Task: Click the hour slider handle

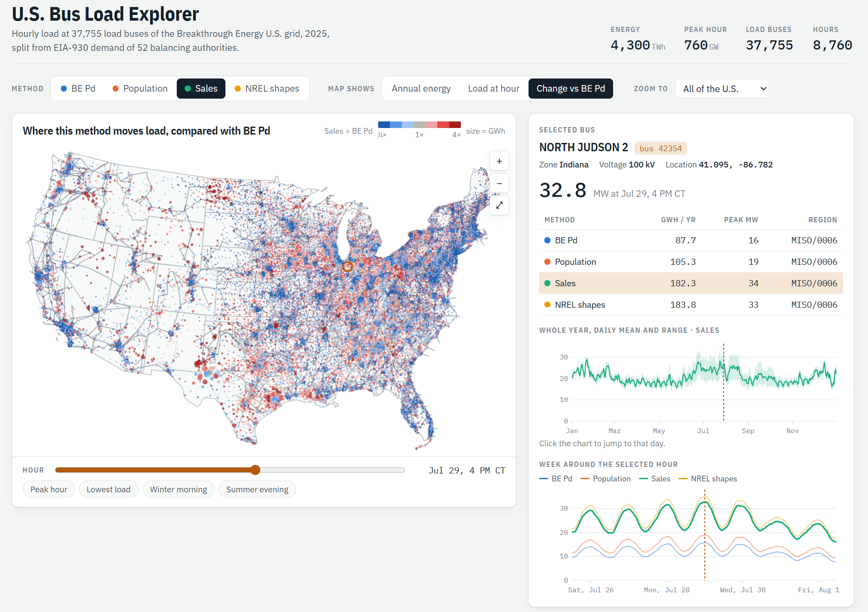Action: click(255, 470)
